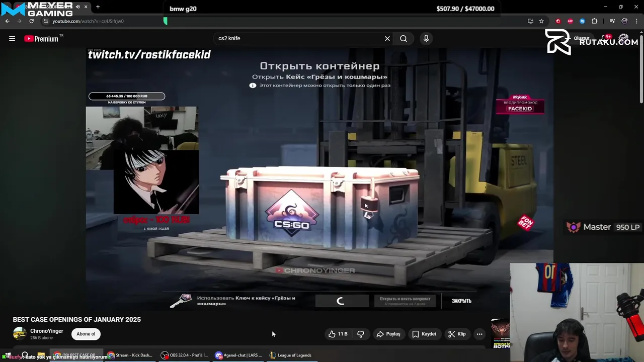
Task: Open a new browser tab
Action: [x=98, y=7]
